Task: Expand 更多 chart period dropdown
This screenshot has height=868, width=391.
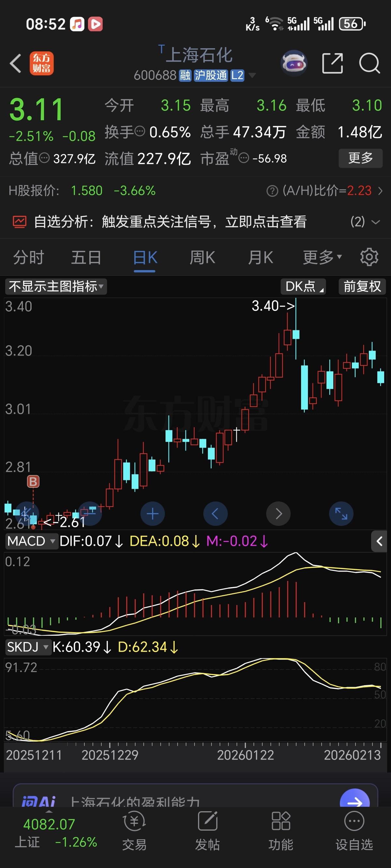Action: coord(322,257)
